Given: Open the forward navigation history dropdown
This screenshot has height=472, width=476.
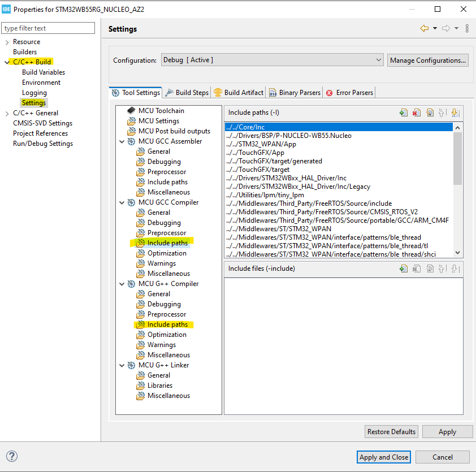Looking at the screenshot, I should (456, 28).
